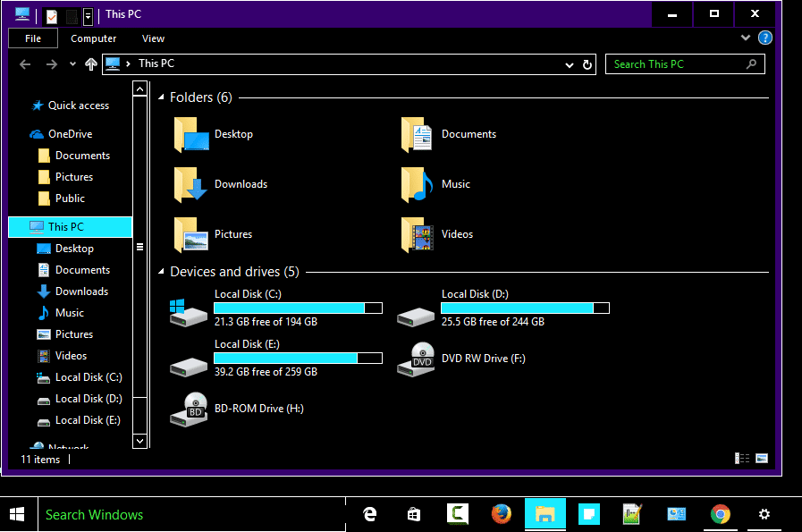
Task: Open Explorer Help question mark
Action: pyautogui.click(x=764, y=38)
